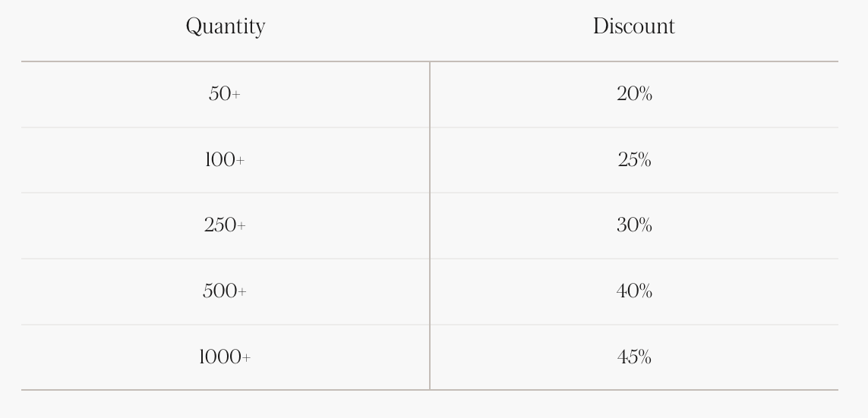Screen dimensions: 868x418
Task: Click the row divider between 30% and 40%
Action: tap(634, 259)
